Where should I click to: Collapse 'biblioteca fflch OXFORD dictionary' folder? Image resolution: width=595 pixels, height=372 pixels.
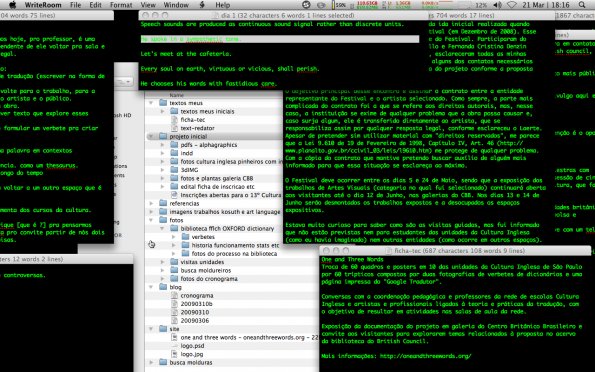pos(162,229)
